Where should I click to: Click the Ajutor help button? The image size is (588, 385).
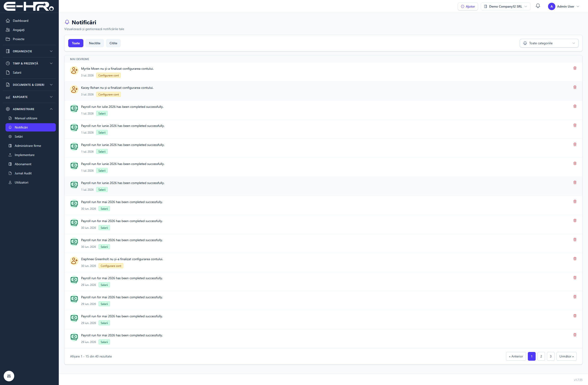pos(468,6)
